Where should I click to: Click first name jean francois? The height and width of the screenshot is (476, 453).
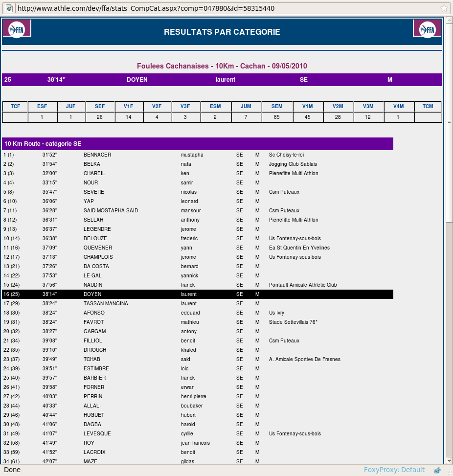(195, 443)
